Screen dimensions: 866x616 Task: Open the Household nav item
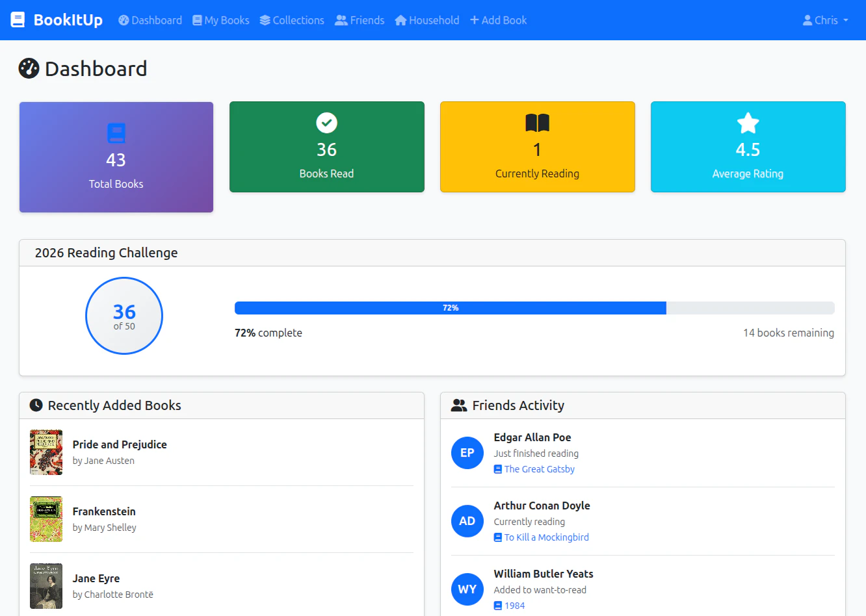427,20
